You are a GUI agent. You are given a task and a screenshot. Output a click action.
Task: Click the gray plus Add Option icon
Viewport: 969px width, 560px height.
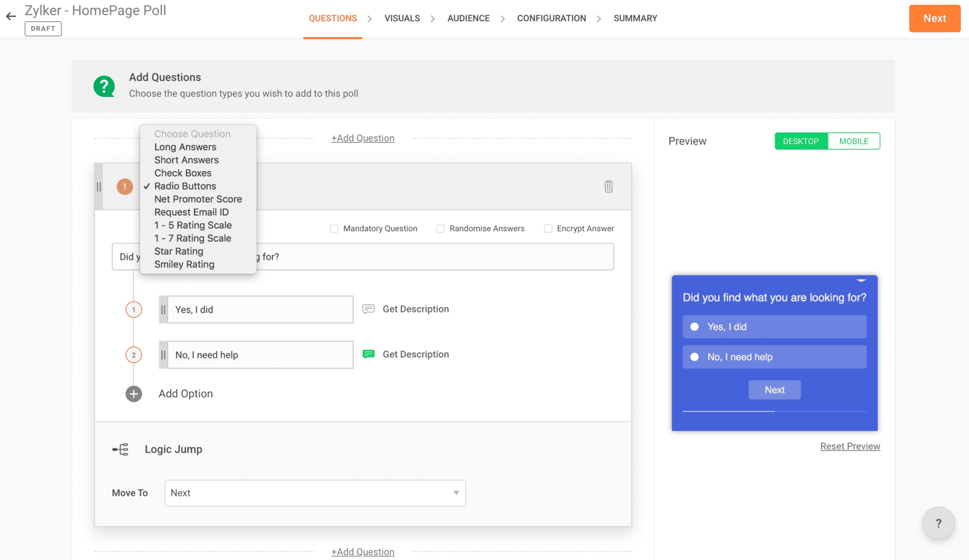tap(134, 394)
